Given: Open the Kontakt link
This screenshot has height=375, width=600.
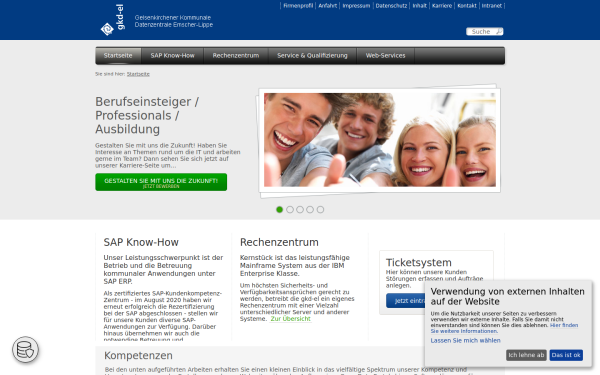Looking at the screenshot, I should (467, 5).
